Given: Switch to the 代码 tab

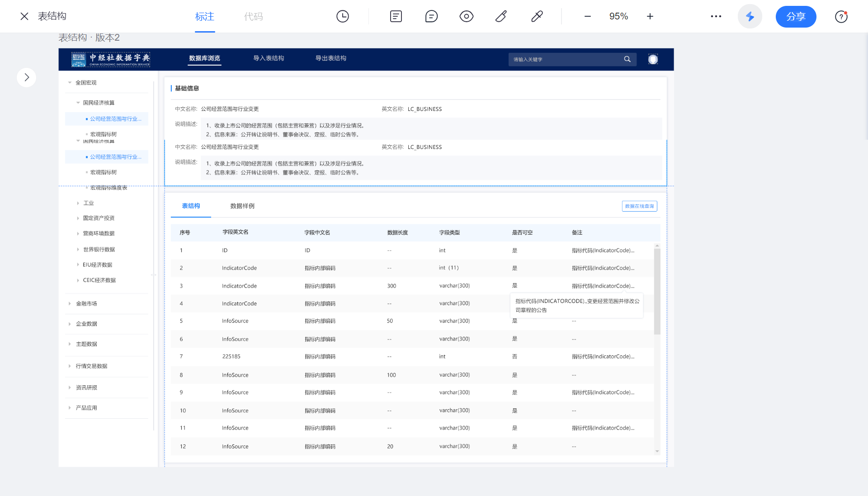Looking at the screenshot, I should [x=253, y=17].
